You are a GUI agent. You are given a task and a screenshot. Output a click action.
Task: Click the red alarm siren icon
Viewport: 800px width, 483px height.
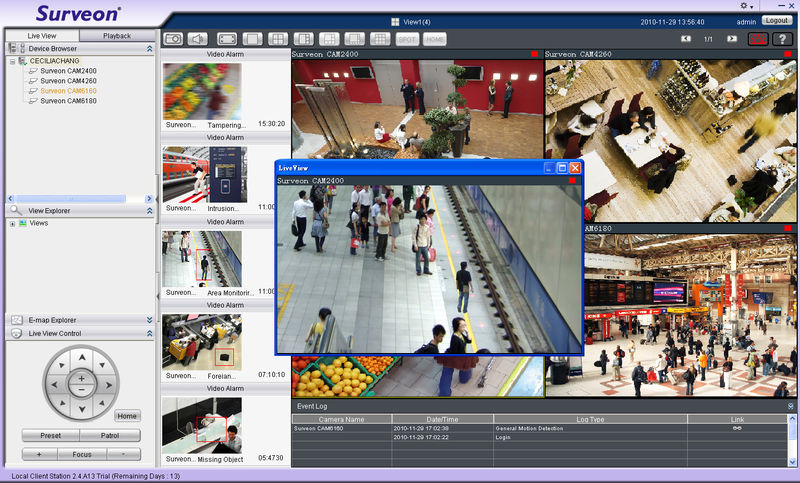click(758, 39)
